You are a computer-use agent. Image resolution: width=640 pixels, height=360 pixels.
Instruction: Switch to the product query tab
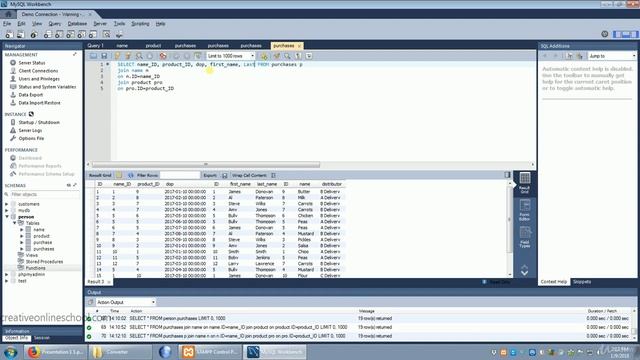pyautogui.click(x=153, y=46)
